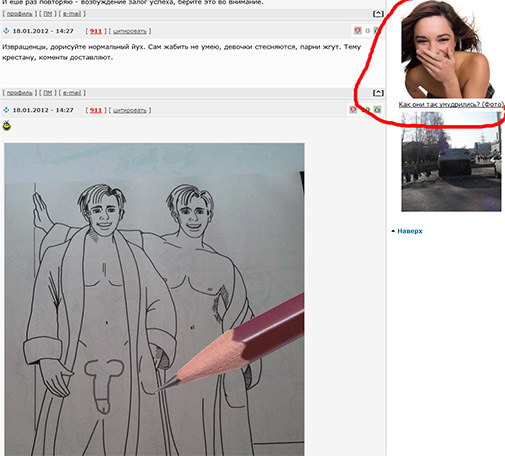Click the green upvote icon on the drawing post
Screen dimensions: 505x456
[x=377, y=109]
